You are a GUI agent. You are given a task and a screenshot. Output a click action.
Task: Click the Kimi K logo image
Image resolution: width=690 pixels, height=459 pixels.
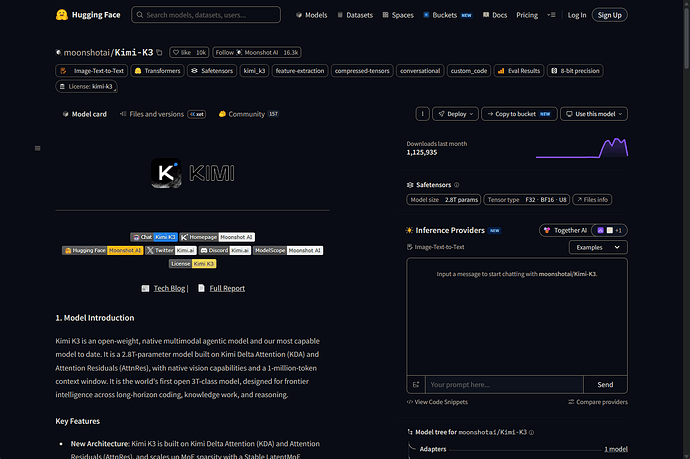click(166, 173)
